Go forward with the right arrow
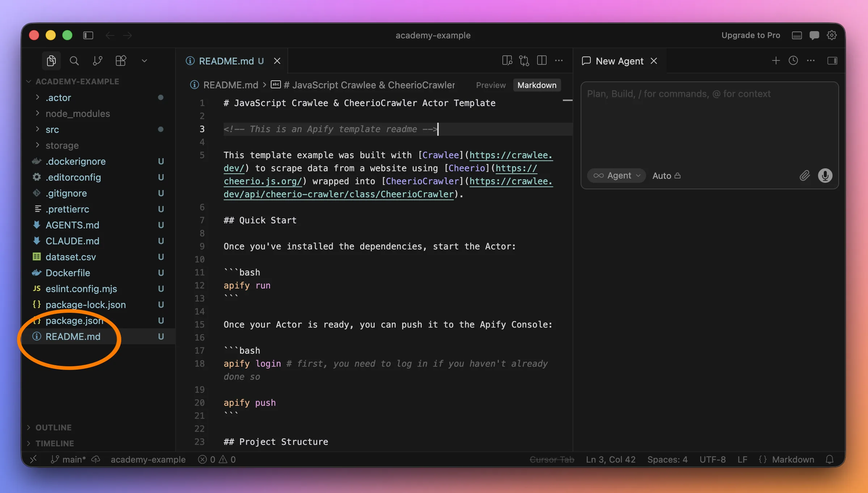 (x=127, y=35)
